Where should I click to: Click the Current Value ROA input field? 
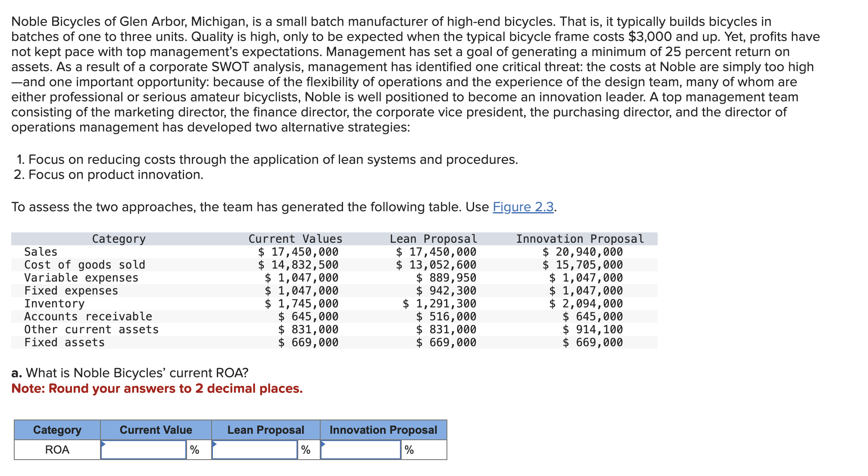144,450
